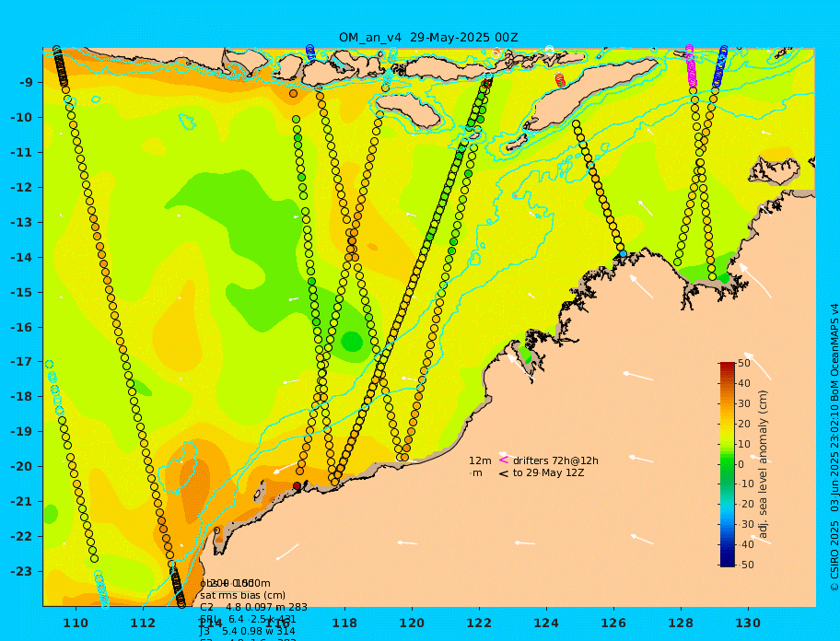Click the latitude axis label -12

click(x=22, y=188)
